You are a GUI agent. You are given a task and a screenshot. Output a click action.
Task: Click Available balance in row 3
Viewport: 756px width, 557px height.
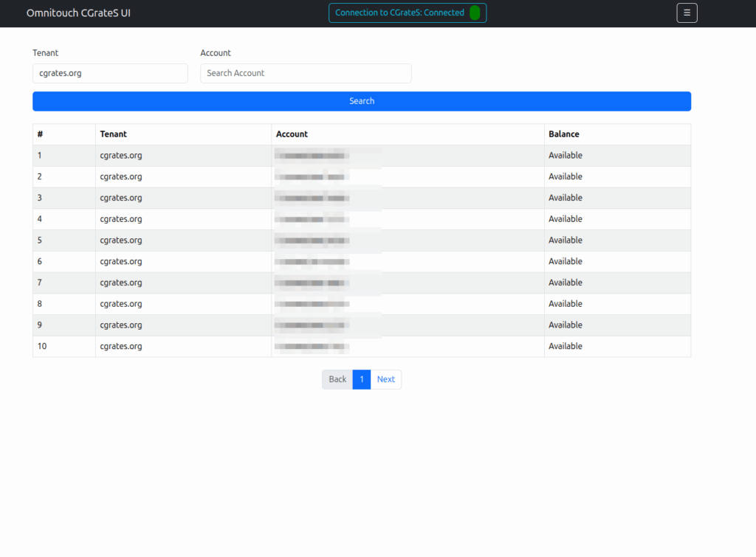(x=565, y=198)
